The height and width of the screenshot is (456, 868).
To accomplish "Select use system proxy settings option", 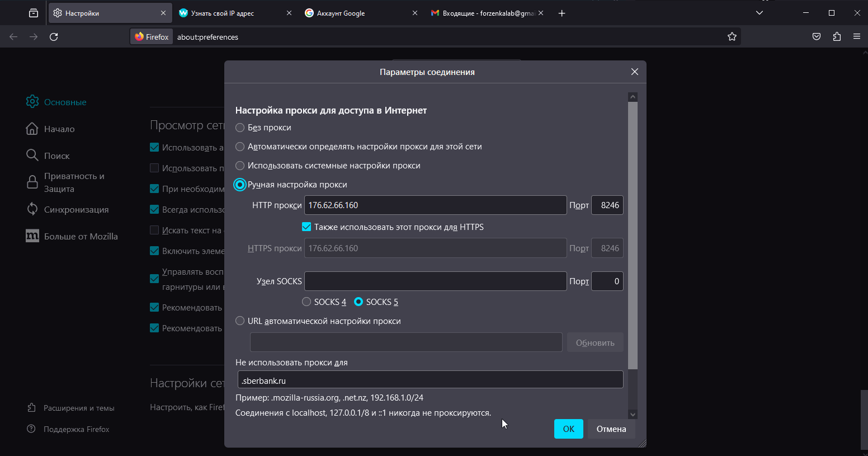I will [240, 166].
